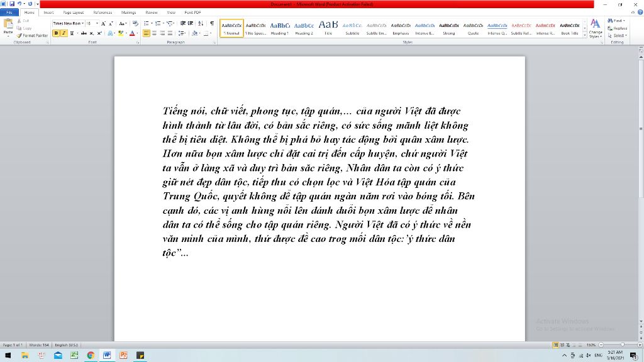The image size is (644, 362).
Task: Open the Paragraph dialog launcher
Action: pyautogui.click(x=214, y=42)
